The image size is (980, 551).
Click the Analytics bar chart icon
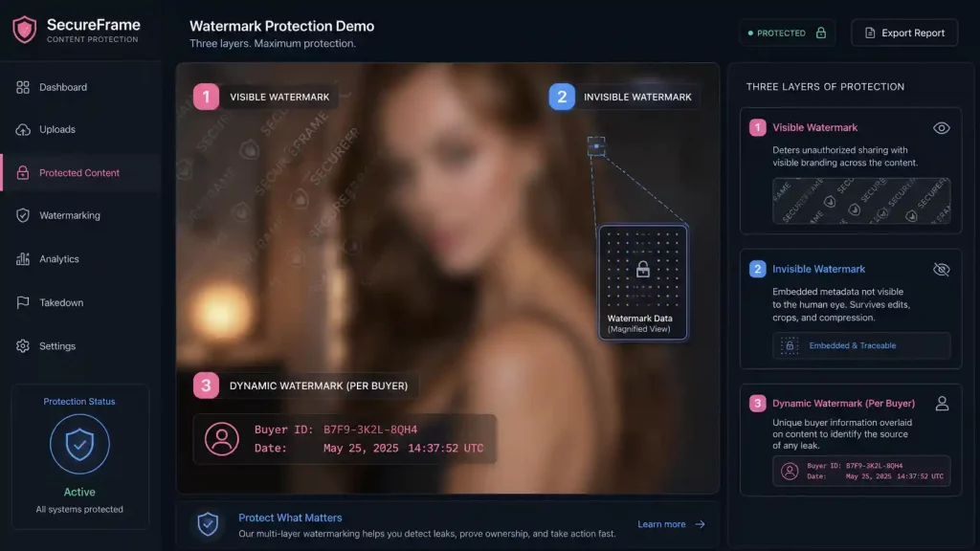(23, 258)
